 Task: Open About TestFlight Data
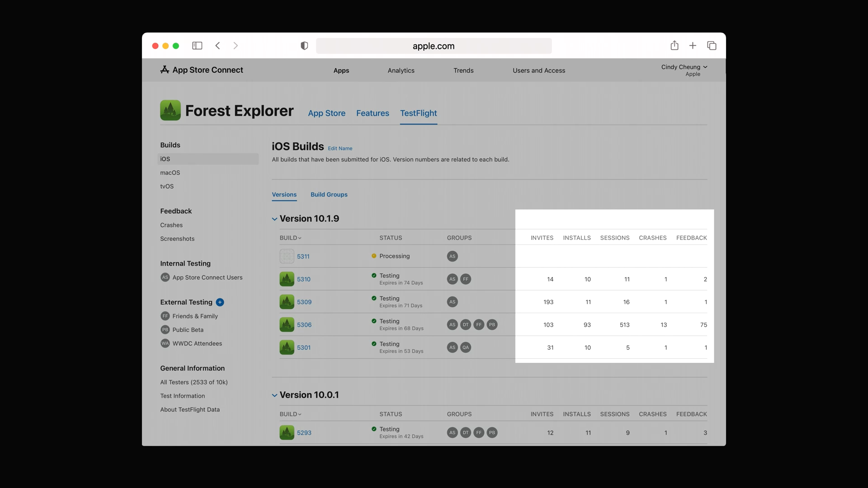pos(190,409)
